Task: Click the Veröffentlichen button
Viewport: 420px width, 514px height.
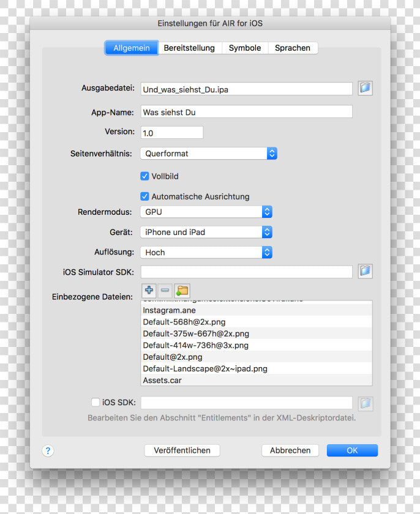Action: pos(182,450)
